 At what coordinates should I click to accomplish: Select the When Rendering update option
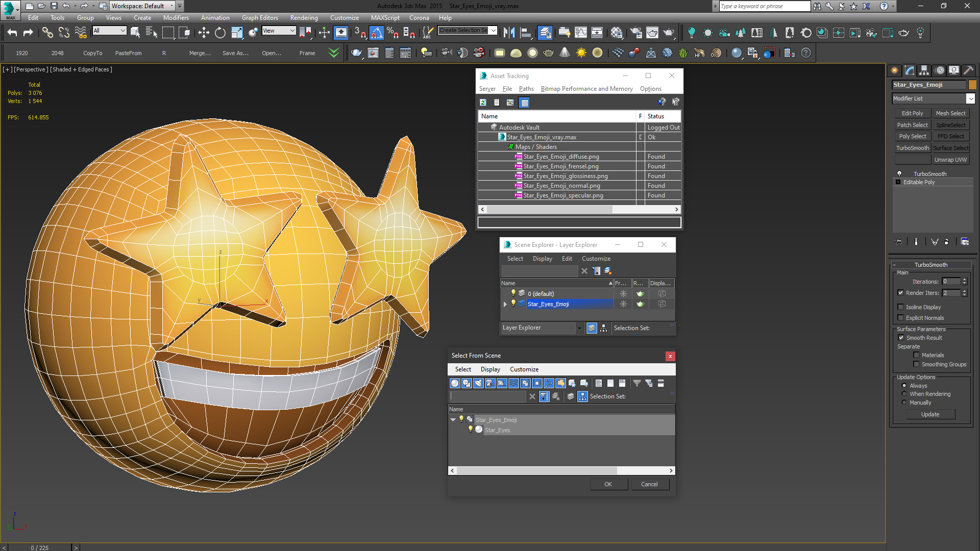coord(904,394)
